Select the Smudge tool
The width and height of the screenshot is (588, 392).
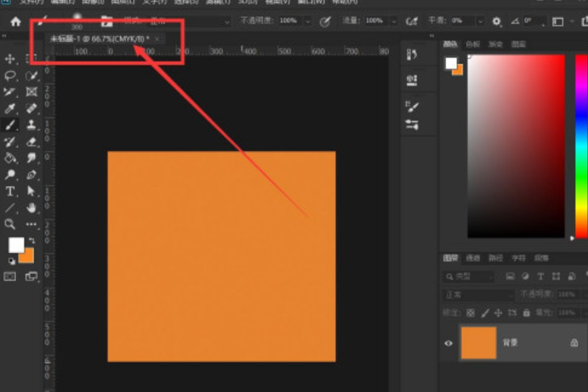pyautogui.click(x=31, y=158)
